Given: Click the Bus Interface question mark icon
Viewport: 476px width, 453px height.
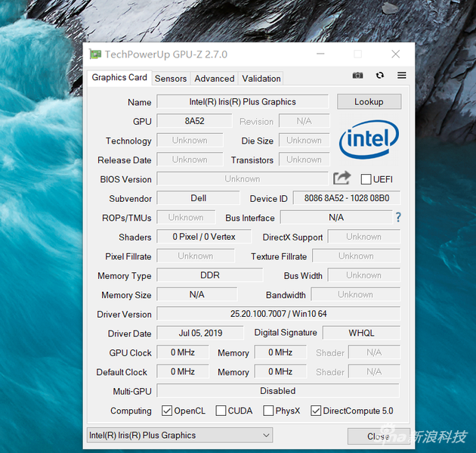Looking at the screenshot, I should pos(398,218).
